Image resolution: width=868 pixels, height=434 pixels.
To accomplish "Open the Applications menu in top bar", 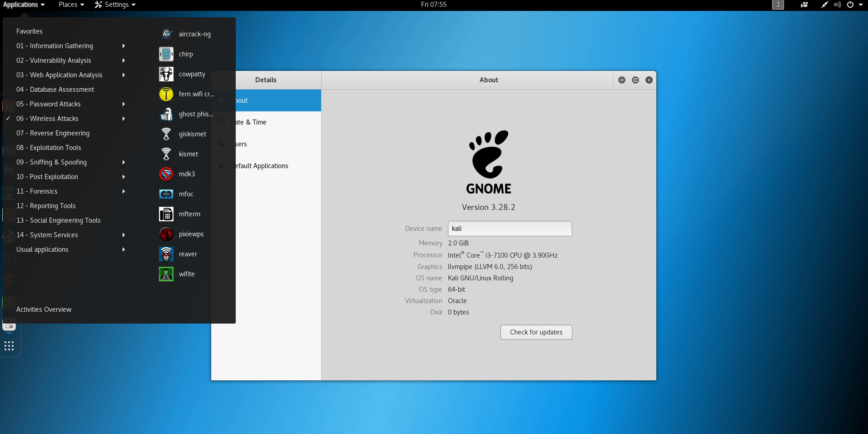I will [24, 5].
